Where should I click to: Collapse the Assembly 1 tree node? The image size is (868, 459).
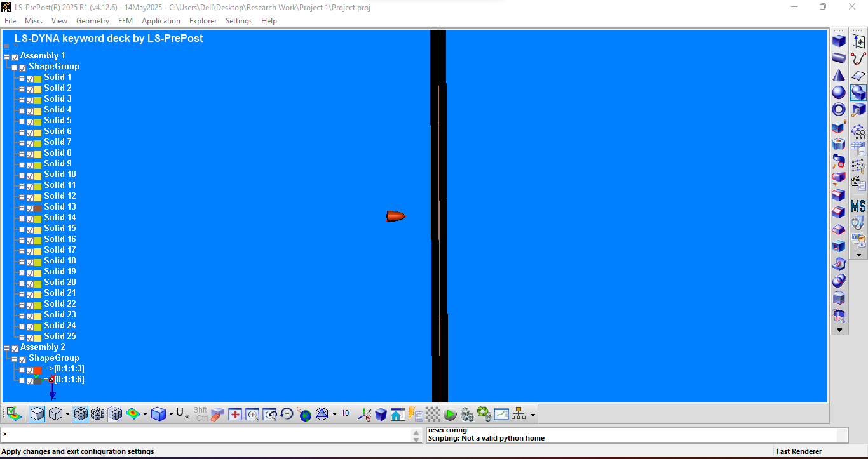click(x=7, y=57)
